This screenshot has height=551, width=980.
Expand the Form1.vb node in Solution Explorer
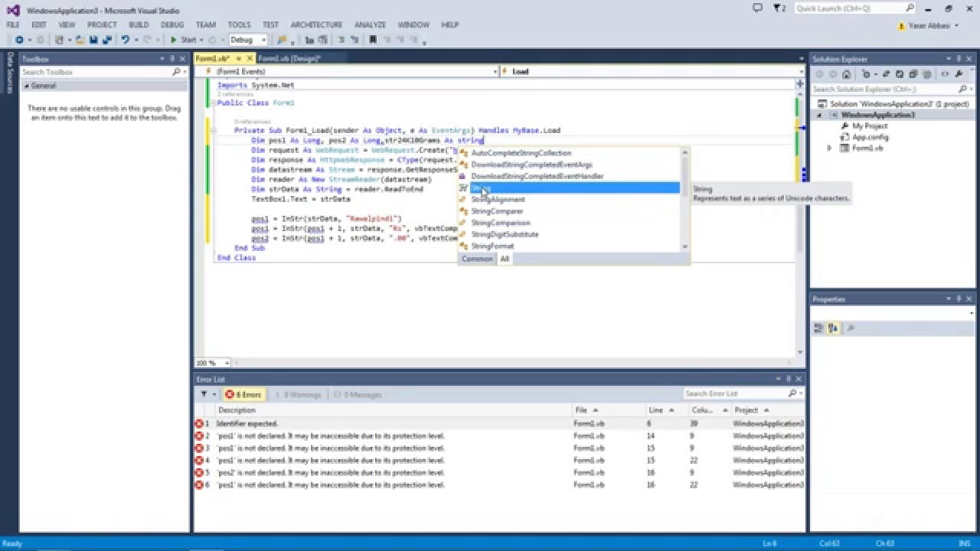click(x=829, y=148)
